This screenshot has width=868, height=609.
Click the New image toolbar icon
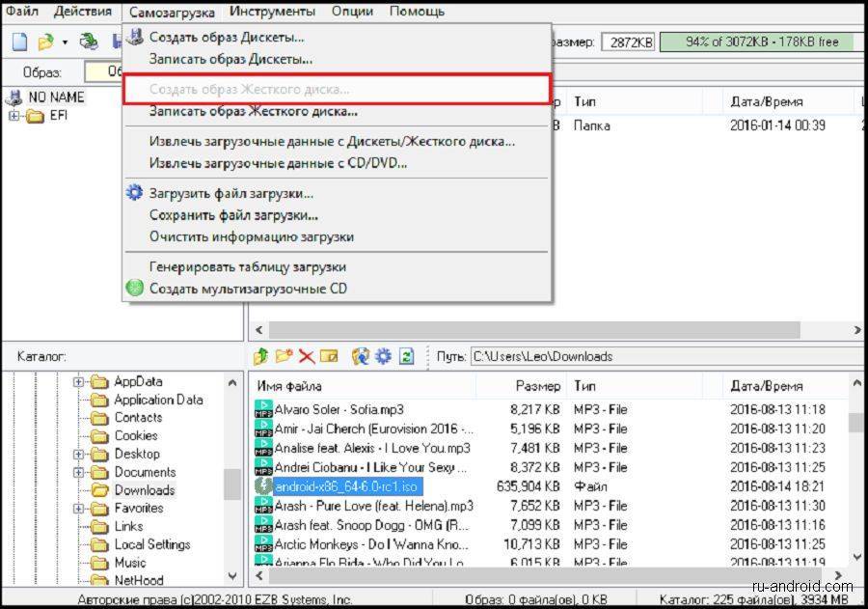click(19, 42)
